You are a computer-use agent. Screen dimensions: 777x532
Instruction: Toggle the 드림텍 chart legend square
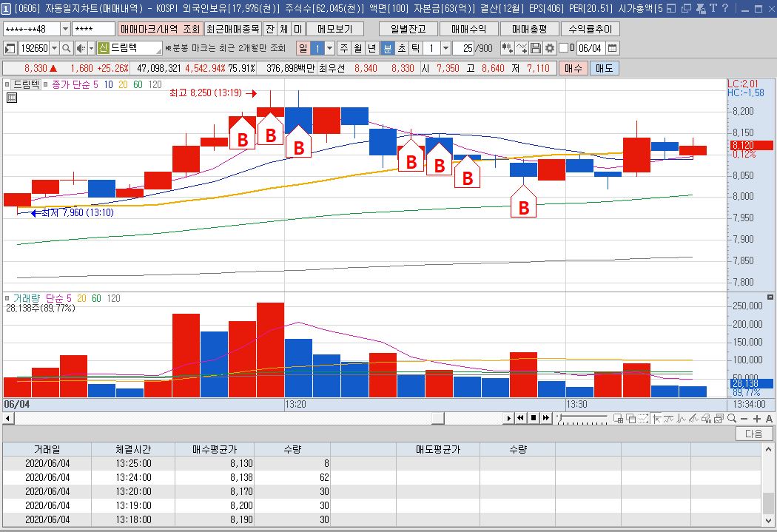click(x=7, y=84)
